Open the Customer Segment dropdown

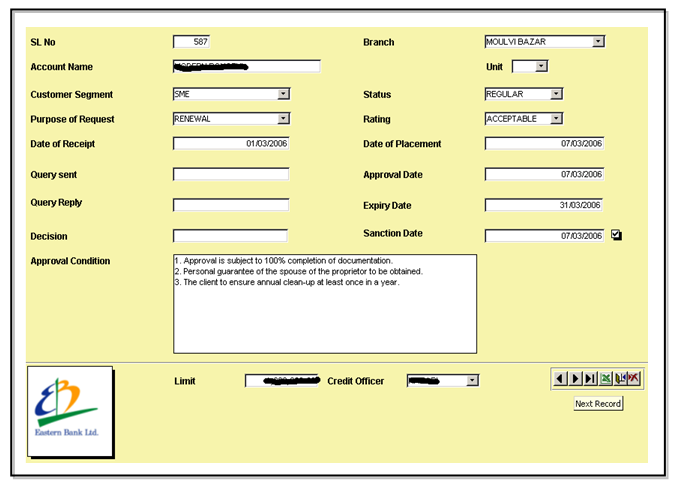[x=283, y=94]
